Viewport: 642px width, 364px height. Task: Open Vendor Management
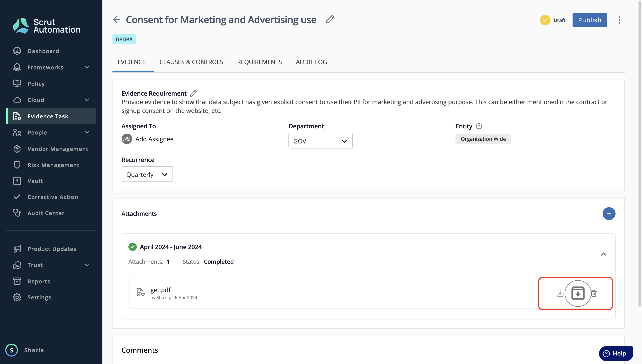point(51,149)
